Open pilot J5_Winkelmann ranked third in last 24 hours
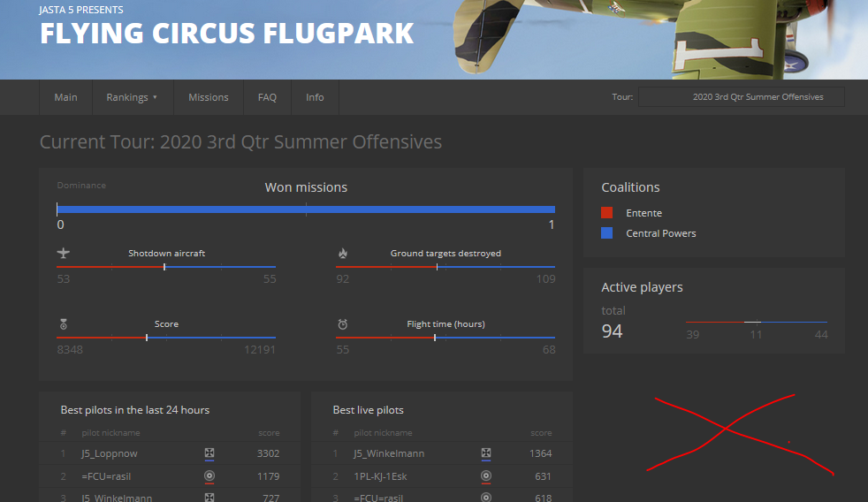The height and width of the screenshot is (502, 868). pyautogui.click(x=117, y=497)
